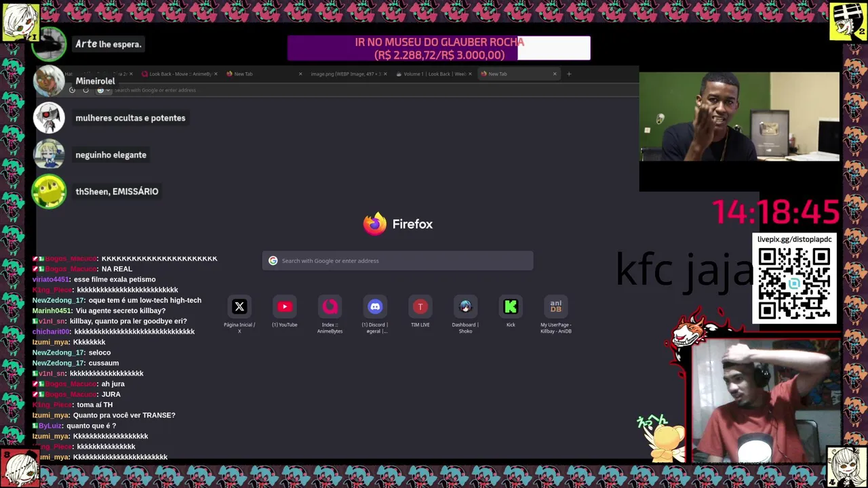Viewport: 868px width, 488px height.
Task: Open the YouTube shortcut tile
Action: tap(285, 307)
